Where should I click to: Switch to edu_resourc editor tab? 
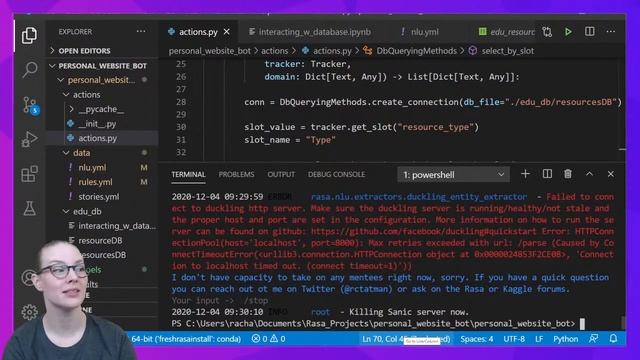coord(506,32)
